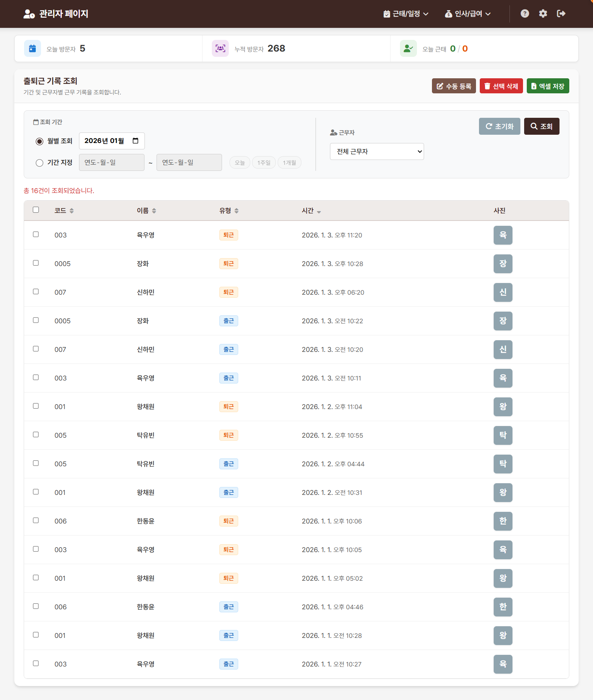Click the help question mark icon

click(x=525, y=14)
